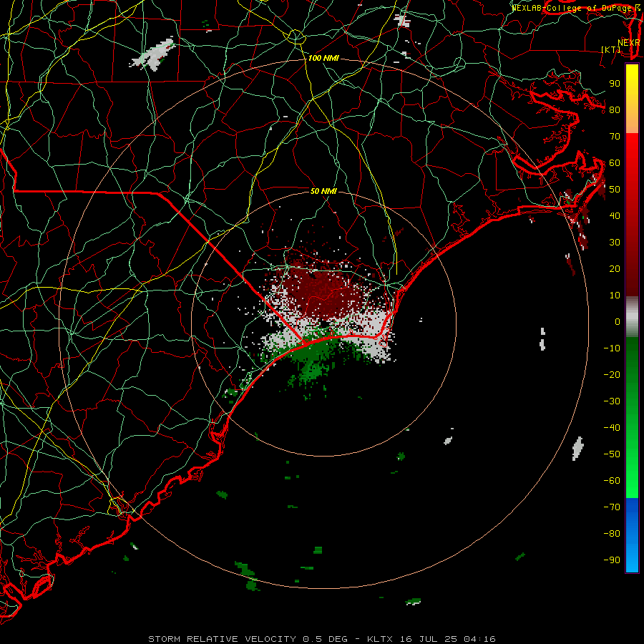Click the "-50" velocity scale label
Screen dimensions: 644x644
(612, 454)
